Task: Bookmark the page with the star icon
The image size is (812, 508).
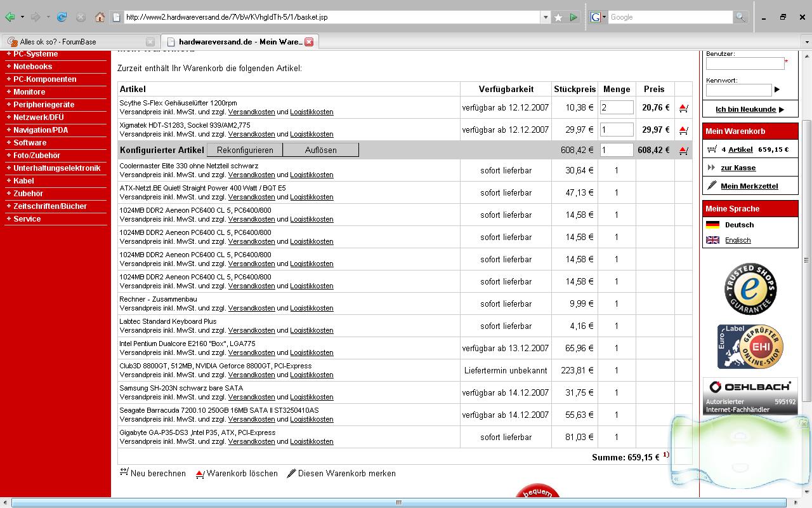Action: 558,17
